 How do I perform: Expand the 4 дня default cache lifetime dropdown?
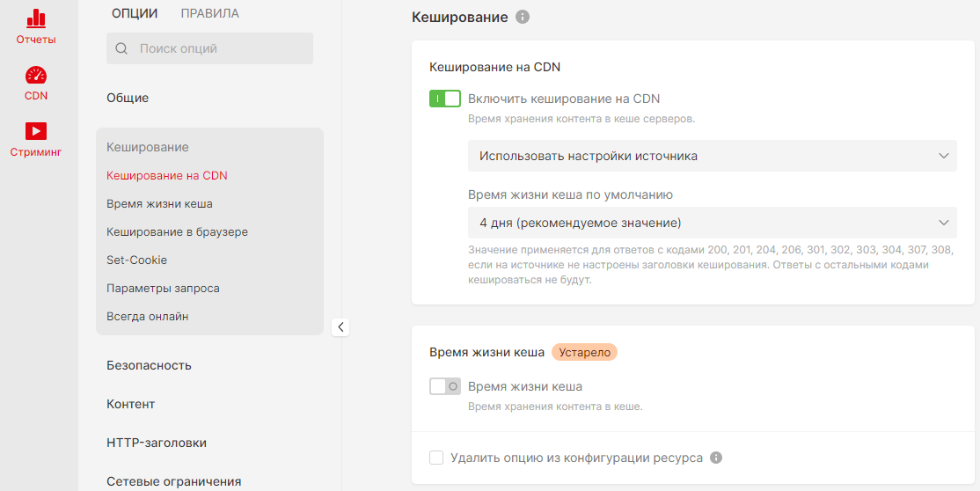click(712, 223)
